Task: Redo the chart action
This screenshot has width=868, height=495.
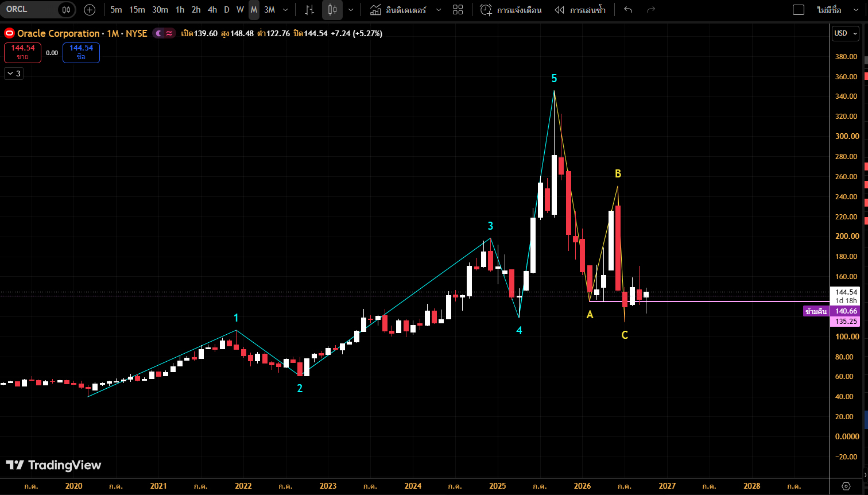Action: tap(651, 9)
